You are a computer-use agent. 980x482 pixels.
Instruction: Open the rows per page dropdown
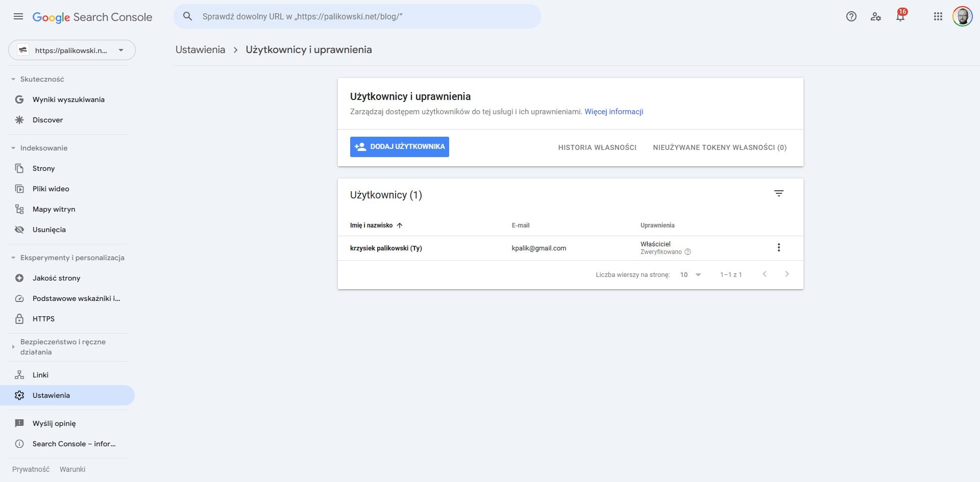point(690,274)
